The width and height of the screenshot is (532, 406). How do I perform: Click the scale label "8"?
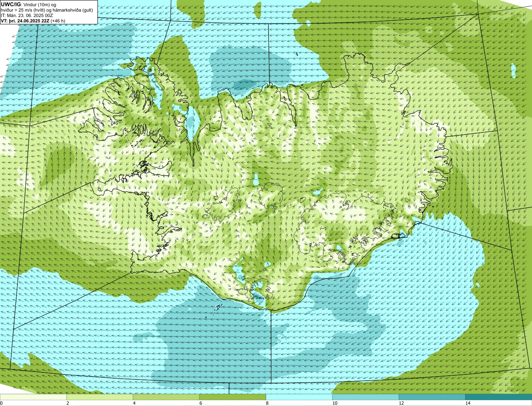pyautogui.click(x=267, y=403)
